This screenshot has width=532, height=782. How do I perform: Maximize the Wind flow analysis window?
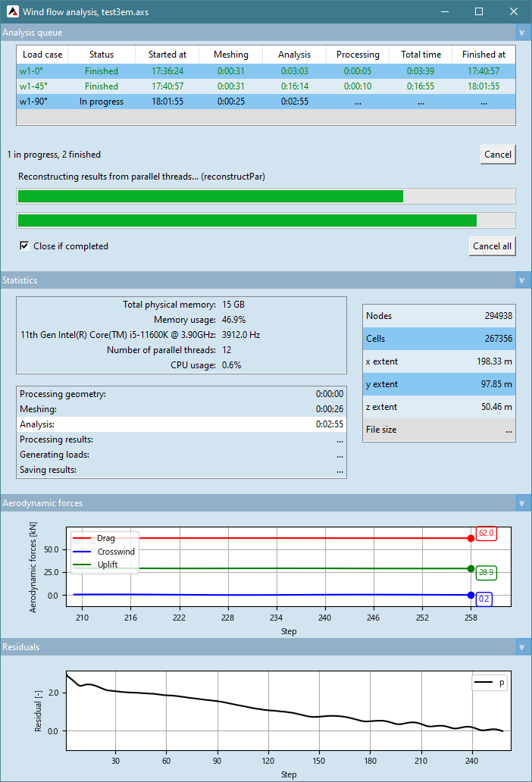pos(479,11)
